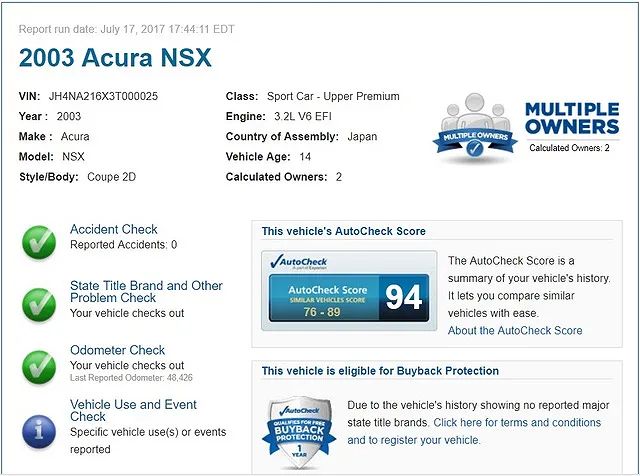The width and height of the screenshot is (640, 476).
Task: Click the AutoCheck Score 94 panel
Action: pyautogui.click(x=349, y=298)
